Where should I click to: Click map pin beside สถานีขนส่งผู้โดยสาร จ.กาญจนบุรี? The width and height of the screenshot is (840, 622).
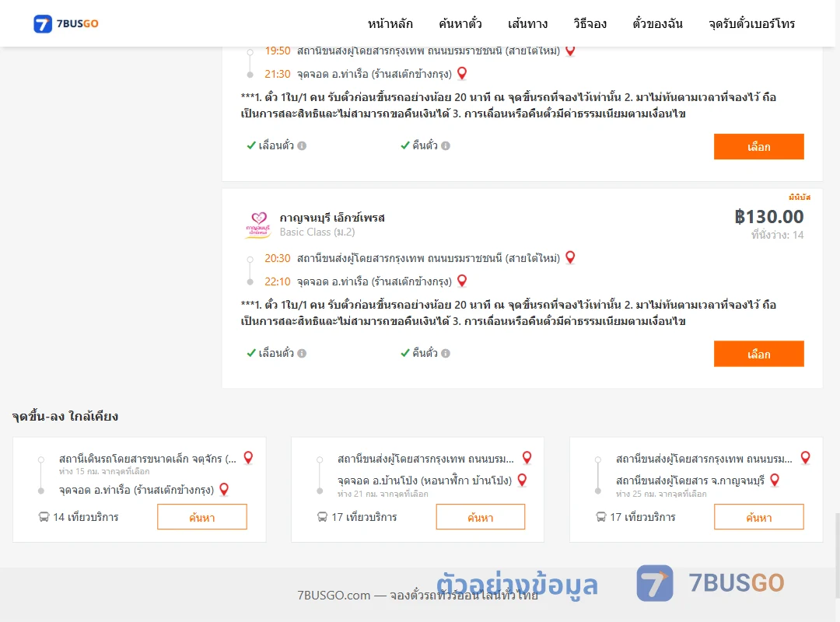775,480
